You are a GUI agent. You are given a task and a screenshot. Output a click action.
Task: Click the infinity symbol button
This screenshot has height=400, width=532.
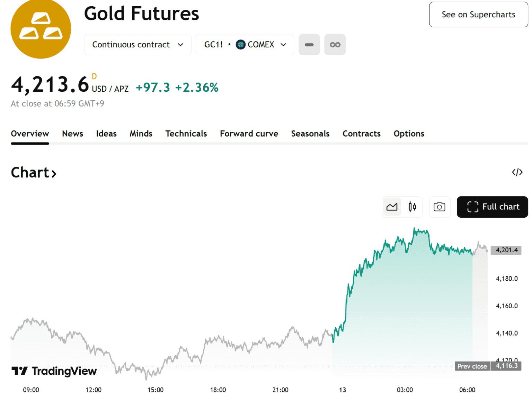(x=335, y=45)
